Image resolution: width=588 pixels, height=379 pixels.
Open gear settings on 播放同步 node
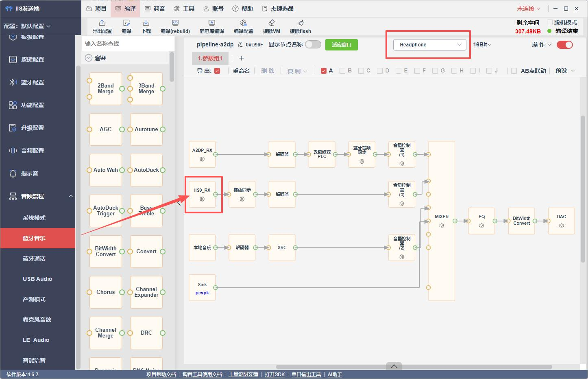[242, 199]
